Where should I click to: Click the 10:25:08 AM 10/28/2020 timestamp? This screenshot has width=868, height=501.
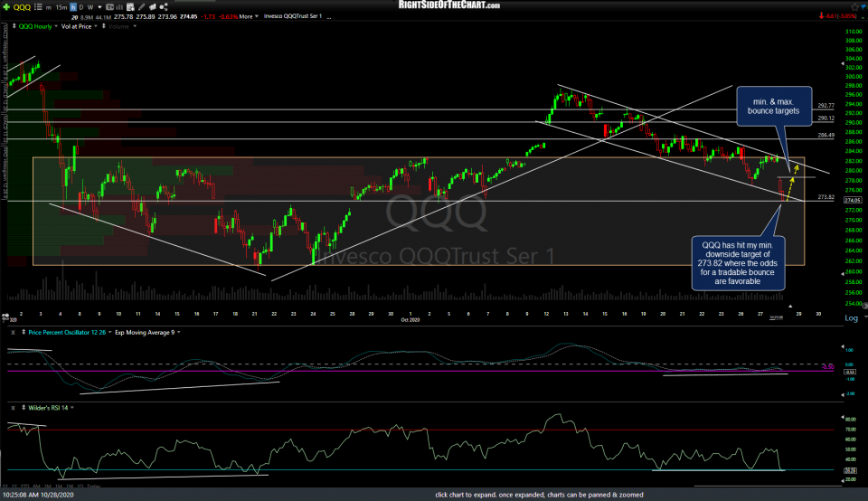38,495
